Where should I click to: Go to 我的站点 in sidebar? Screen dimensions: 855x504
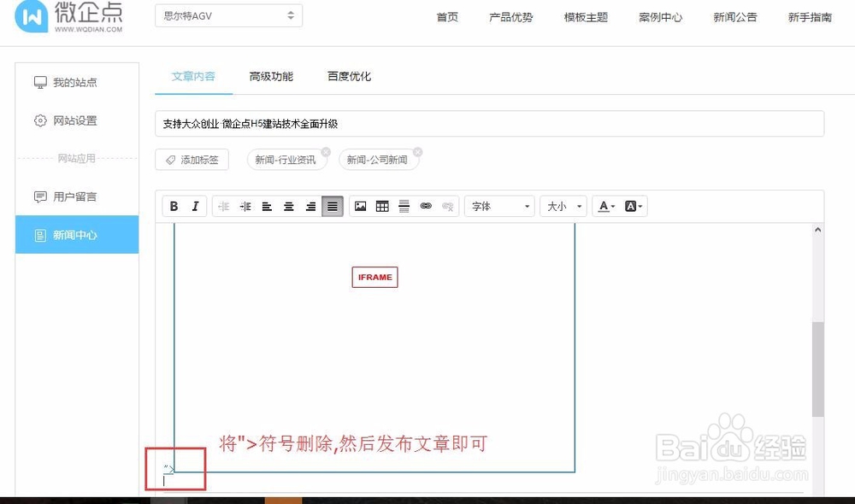(x=77, y=82)
